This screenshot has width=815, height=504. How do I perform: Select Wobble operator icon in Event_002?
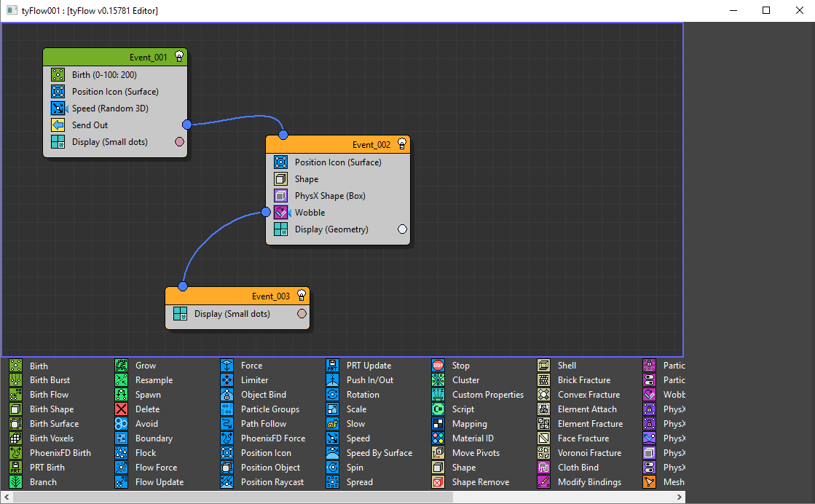click(x=282, y=213)
